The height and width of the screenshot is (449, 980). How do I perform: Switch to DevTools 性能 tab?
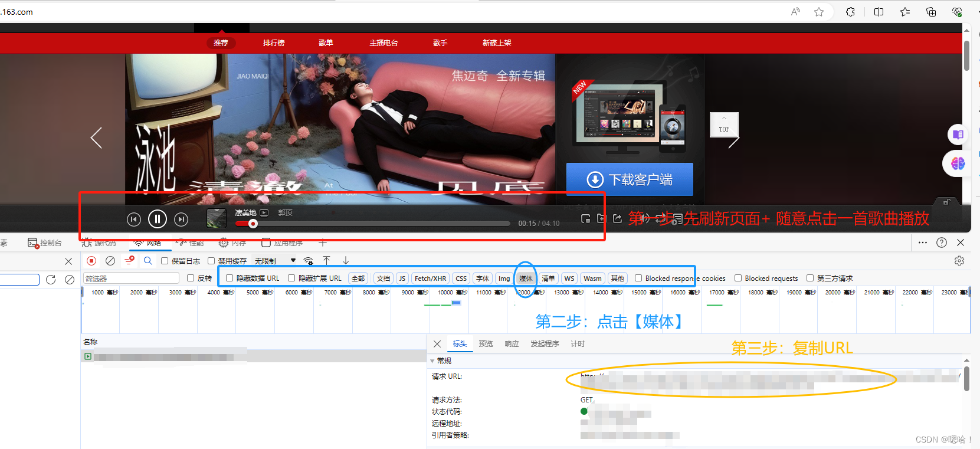pos(190,243)
